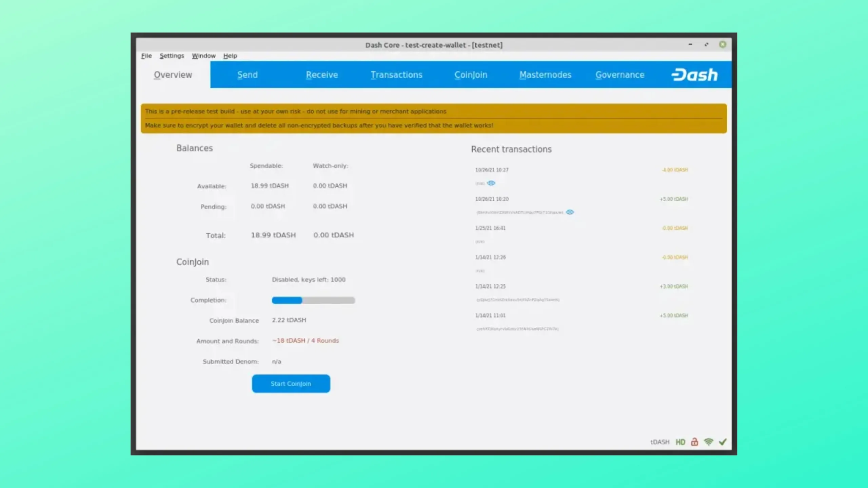This screenshot has width=868, height=488.
Task: Open the Window menu
Action: [203, 56]
